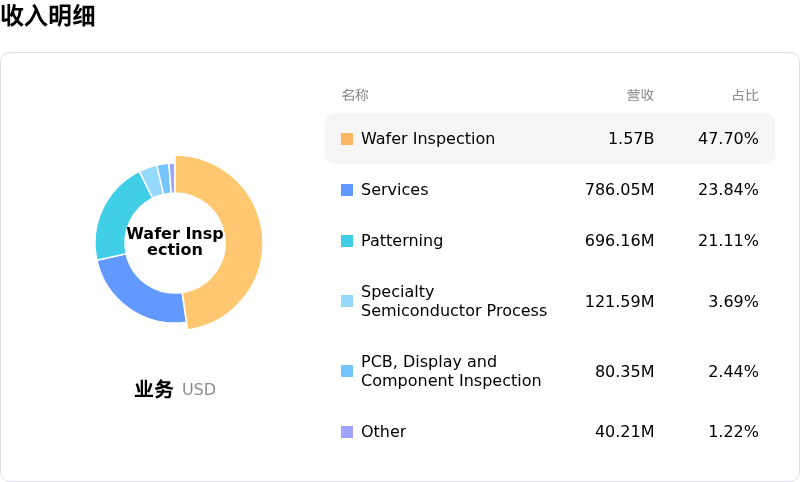800x482 pixels.
Task: Select Specialty Semiconductor Process row label
Action: pos(453,301)
